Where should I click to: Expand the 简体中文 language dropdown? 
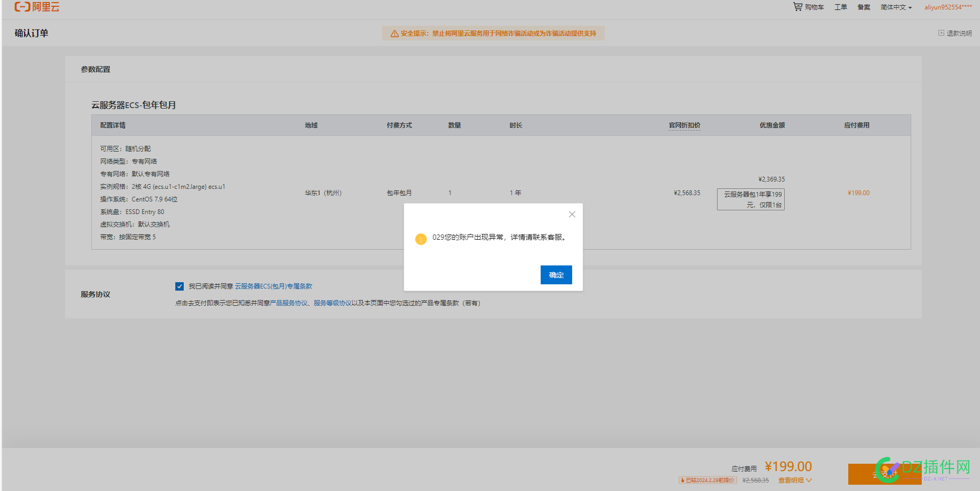click(896, 7)
